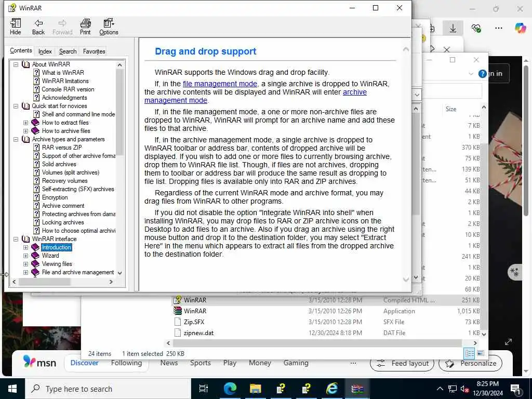
Task: Switch to the Index tab
Action: (45, 51)
